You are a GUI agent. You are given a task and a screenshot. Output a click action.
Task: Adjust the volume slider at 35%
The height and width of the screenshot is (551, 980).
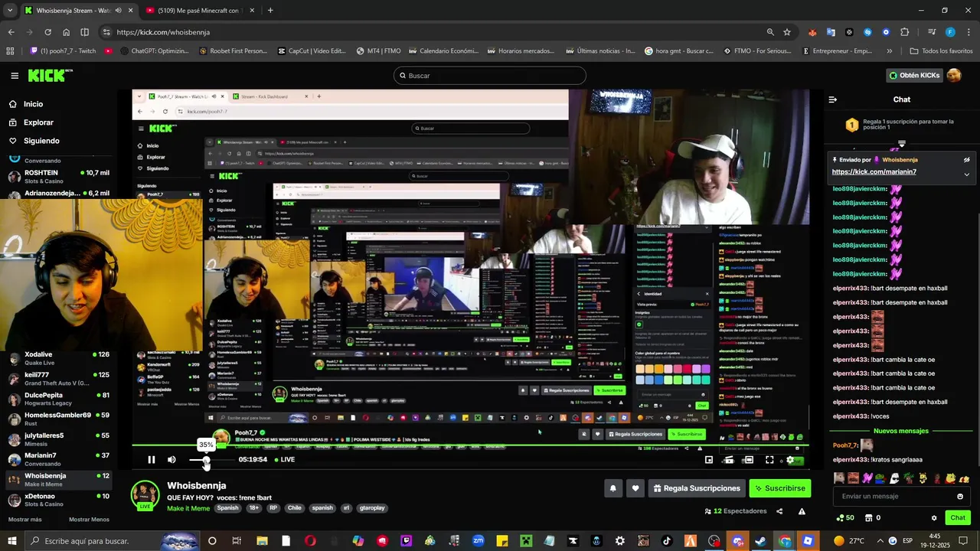206,460
